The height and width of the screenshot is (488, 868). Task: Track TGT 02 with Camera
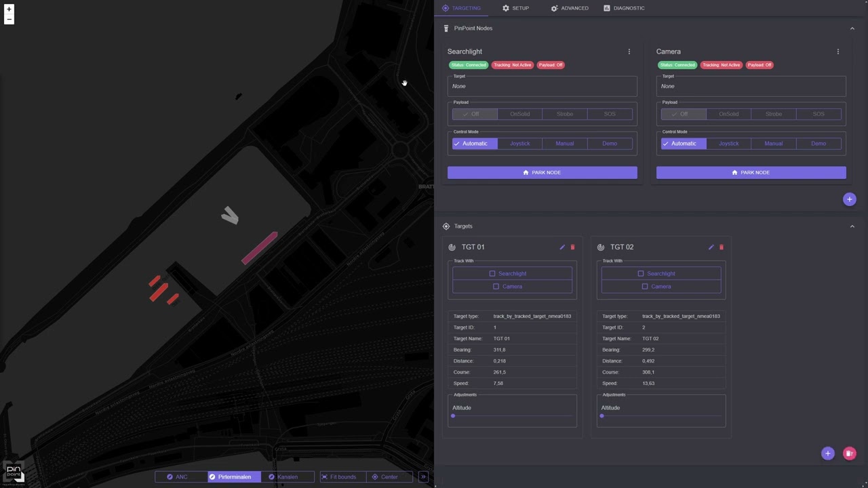coord(661,287)
